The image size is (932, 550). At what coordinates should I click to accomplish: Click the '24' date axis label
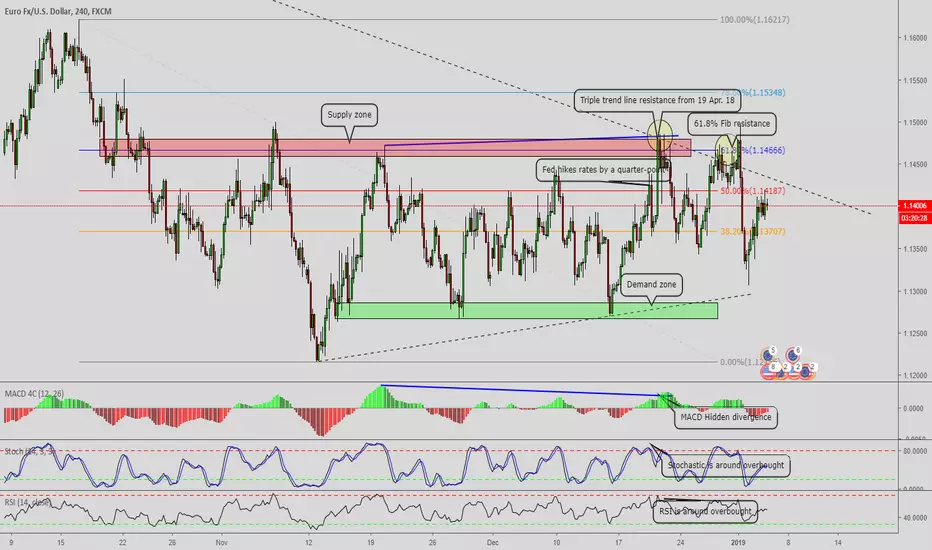680,542
